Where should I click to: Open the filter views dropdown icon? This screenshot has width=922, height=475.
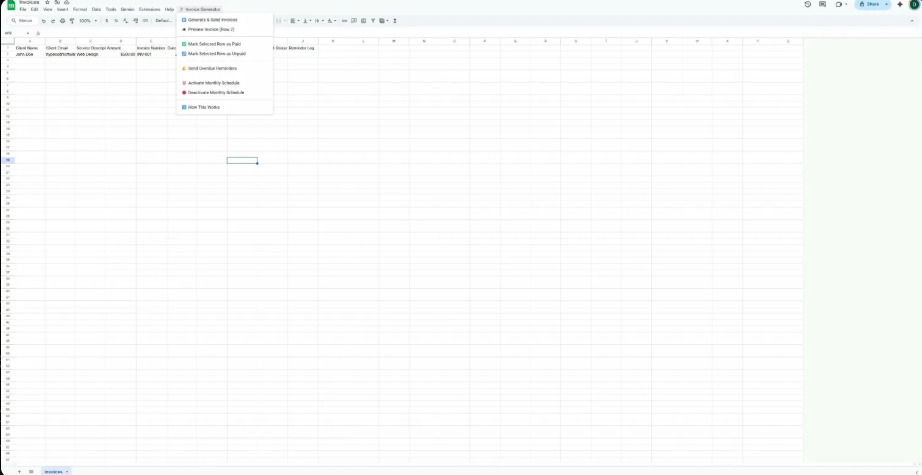(383, 21)
